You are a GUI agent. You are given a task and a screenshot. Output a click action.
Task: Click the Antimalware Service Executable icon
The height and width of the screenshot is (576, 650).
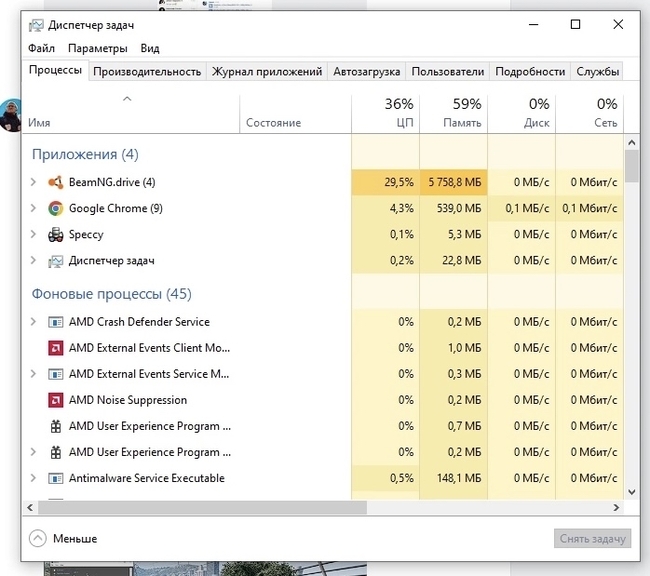pos(56,478)
